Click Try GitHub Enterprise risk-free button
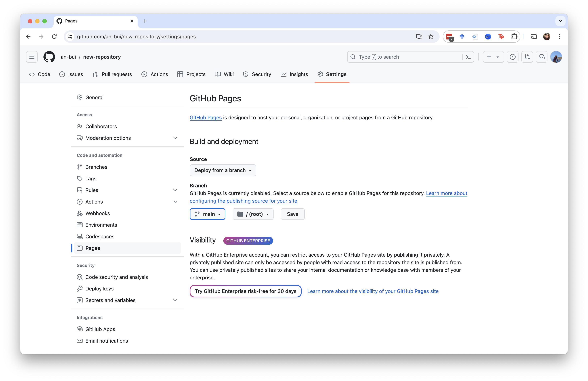 coord(245,291)
